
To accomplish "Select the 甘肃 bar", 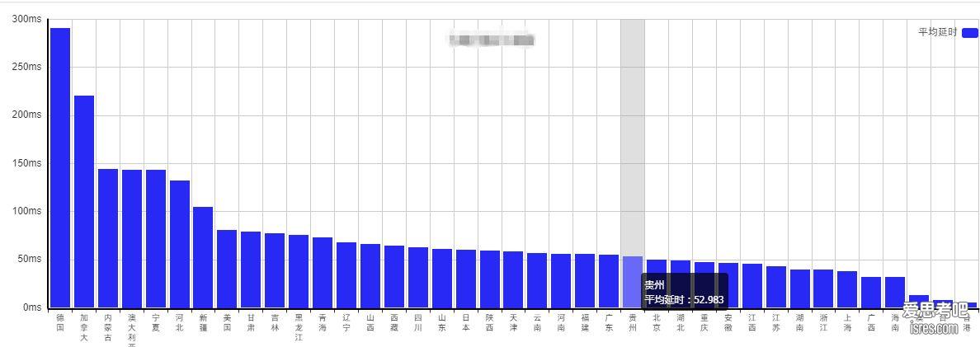I will point(252,270).
